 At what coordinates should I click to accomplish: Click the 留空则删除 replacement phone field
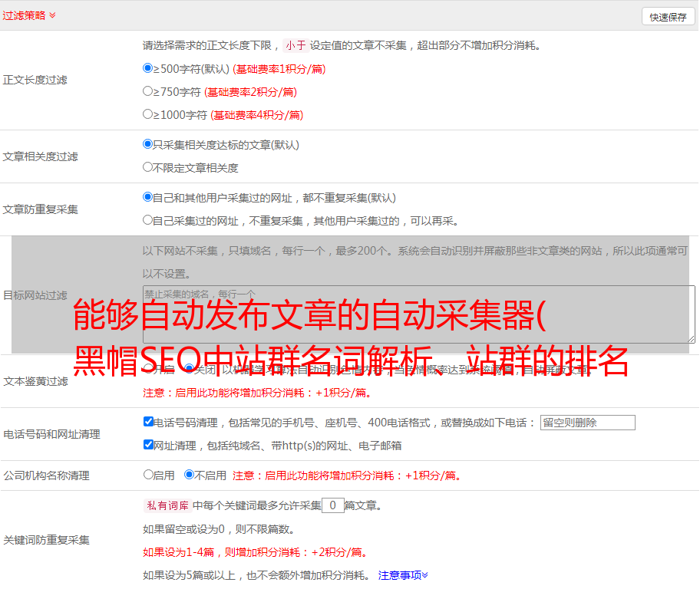[x=587, y=423]
